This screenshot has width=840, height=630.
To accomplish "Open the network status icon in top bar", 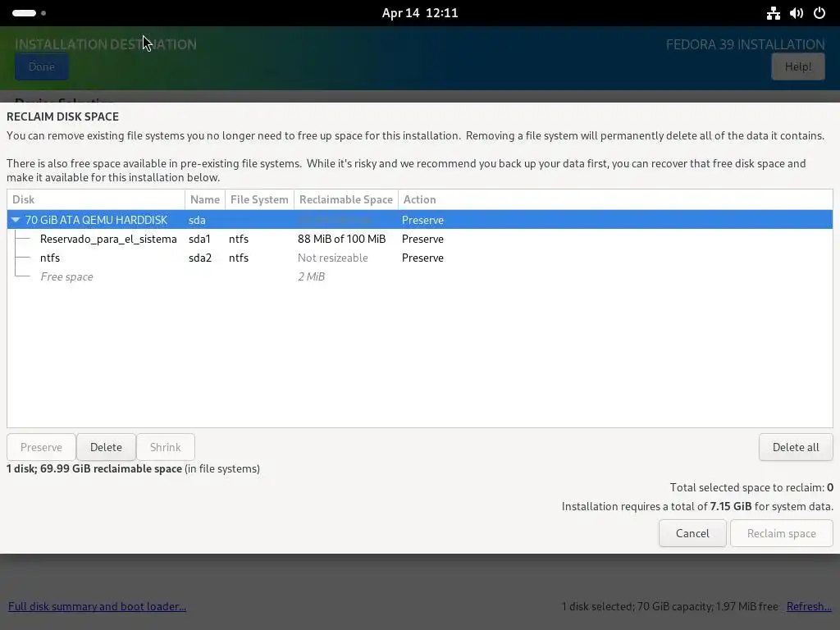I will click(773, 13).
